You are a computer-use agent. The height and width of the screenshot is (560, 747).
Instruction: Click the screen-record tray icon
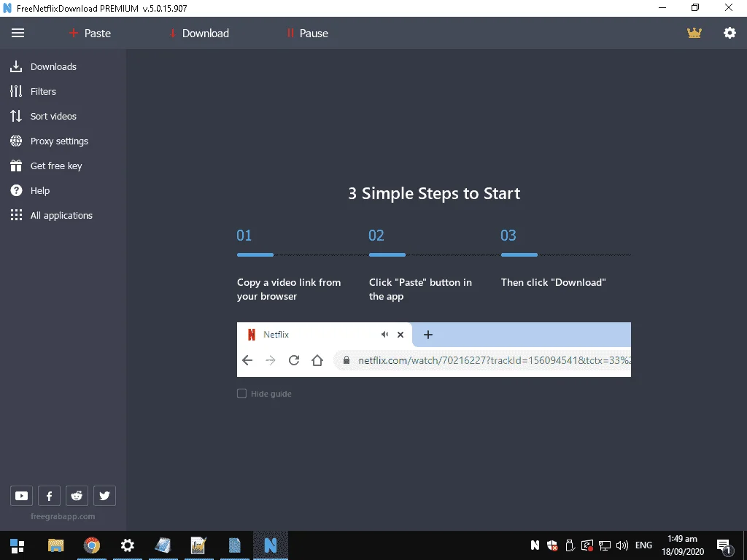587,545
